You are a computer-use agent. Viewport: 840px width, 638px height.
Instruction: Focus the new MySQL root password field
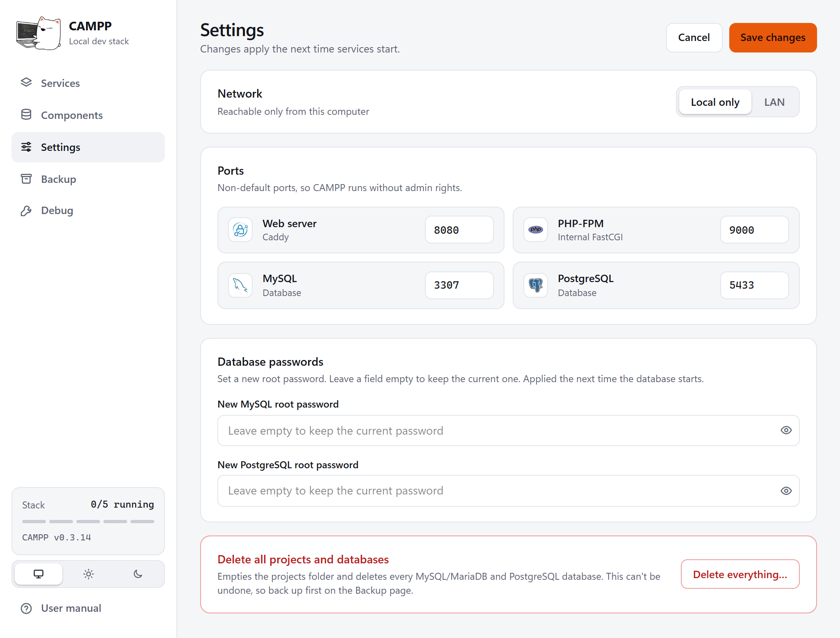(x=508, y=431)
